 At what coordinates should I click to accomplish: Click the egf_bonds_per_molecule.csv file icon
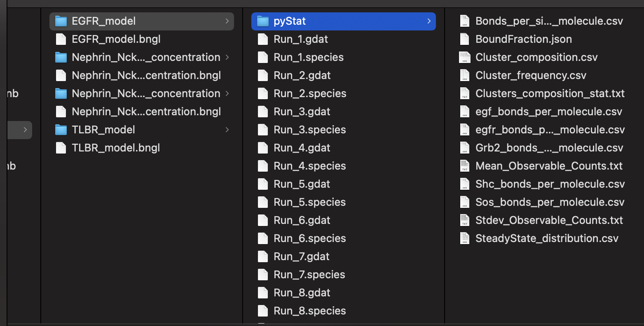pyautogui.click(x=465, y=112)
